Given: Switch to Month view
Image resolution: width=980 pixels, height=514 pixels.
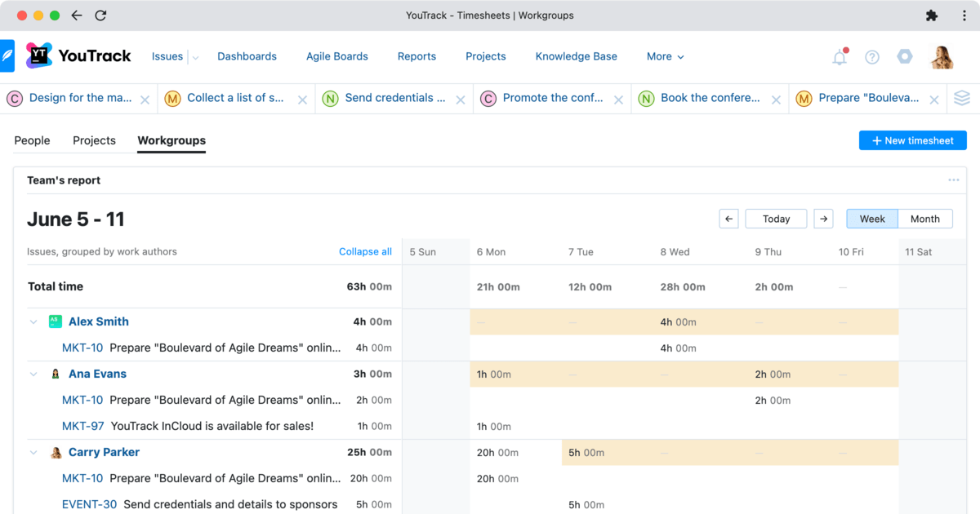Looking at the screenshot, I should (924, 219).
